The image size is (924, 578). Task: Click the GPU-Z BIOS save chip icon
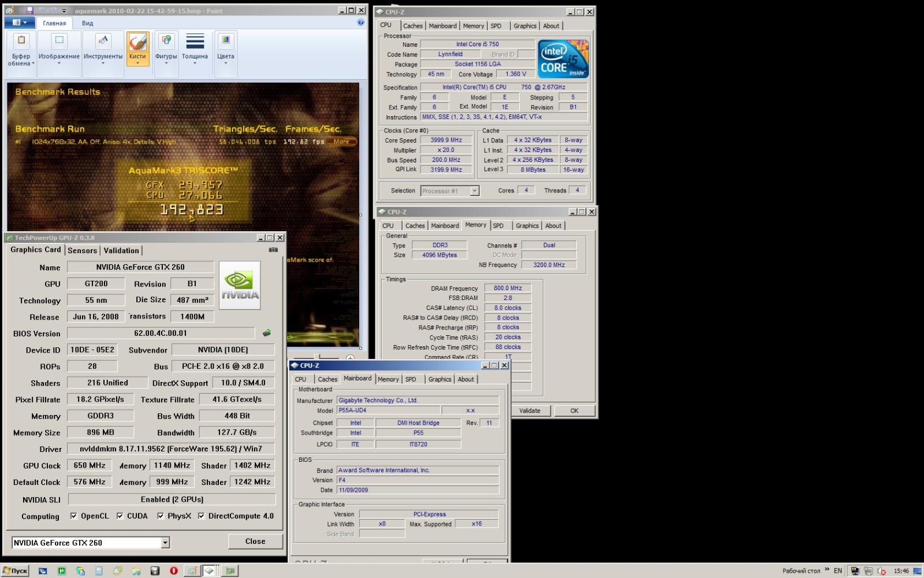266,333
